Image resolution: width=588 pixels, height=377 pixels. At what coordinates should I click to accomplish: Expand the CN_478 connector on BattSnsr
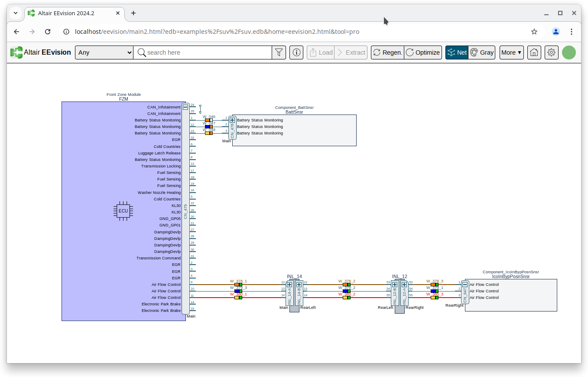tap(232, 120)
